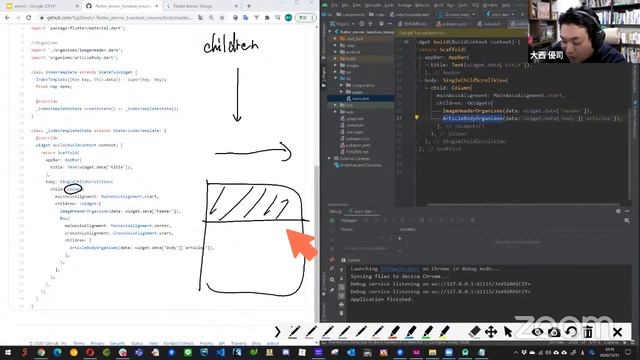The height and width of the screenshot is (360, 640).
Task: Open the main.dart run configuration dropdown
Action: click(500, 14)
